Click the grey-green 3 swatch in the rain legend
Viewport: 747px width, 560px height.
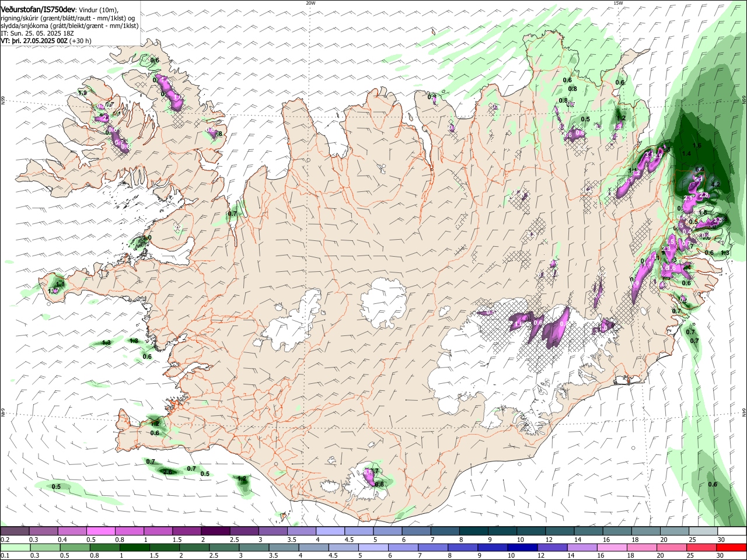tap(254, 547)
